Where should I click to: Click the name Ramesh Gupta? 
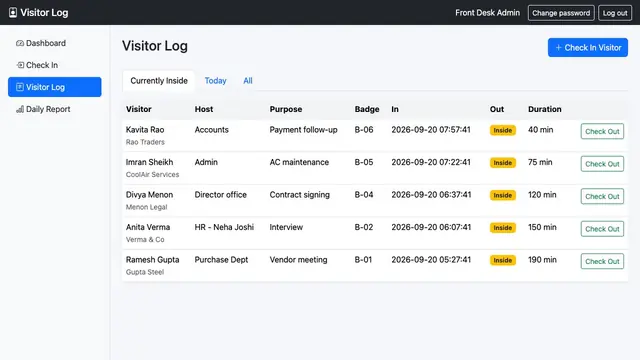(x=152, y=260)
